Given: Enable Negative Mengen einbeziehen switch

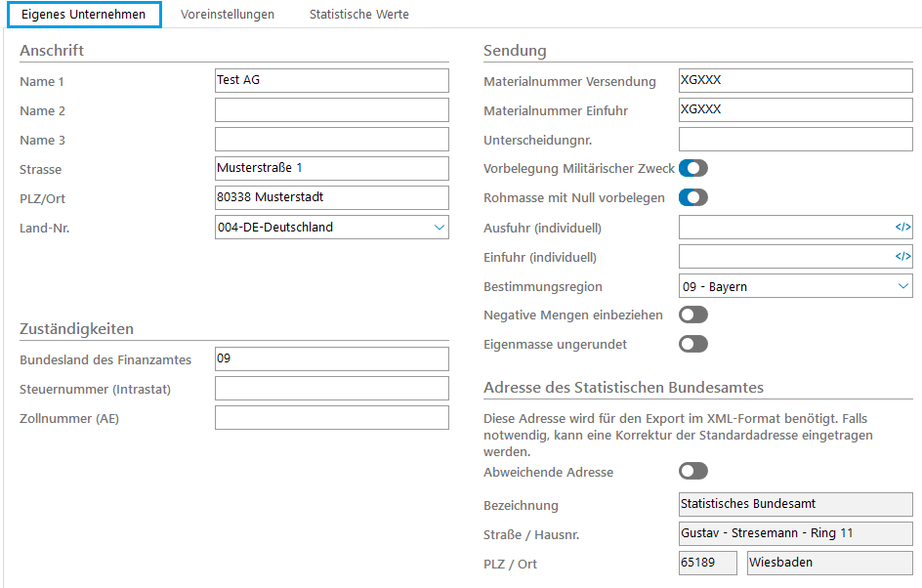Looking at the screenshot, I should [692, 315].
